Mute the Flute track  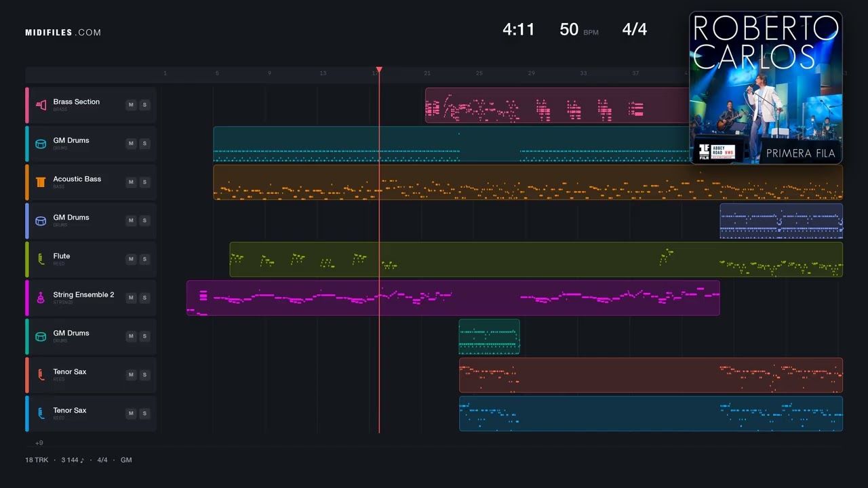[131, 260]
